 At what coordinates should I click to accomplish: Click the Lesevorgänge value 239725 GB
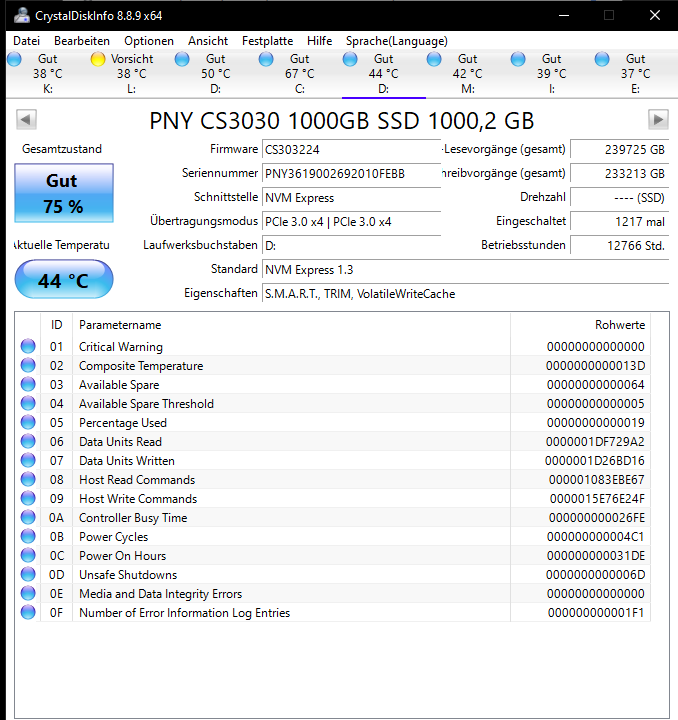point(619,150)
